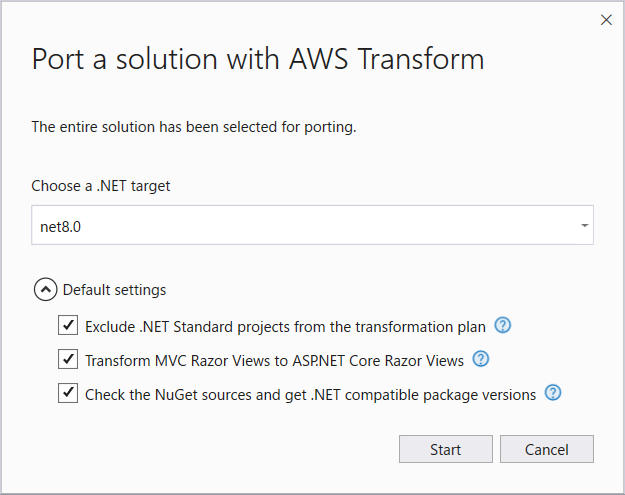The height and width of the screenshot is (495, 625).
Task: Click the Exclude .NET Standard projects label text
Action: [x=285, y=326]
